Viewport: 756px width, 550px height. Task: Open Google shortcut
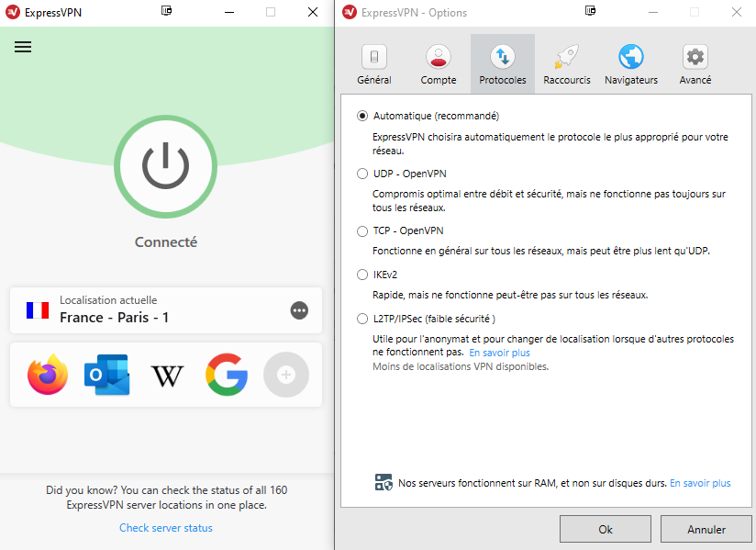click(227, 375)
